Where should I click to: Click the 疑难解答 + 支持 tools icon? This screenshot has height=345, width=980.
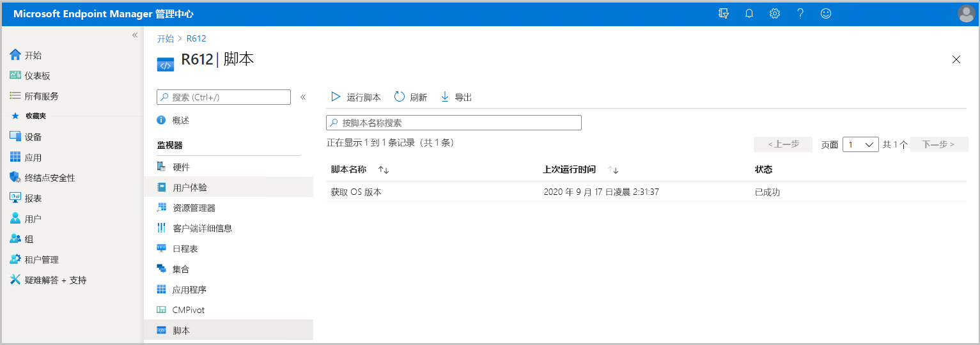15,280
